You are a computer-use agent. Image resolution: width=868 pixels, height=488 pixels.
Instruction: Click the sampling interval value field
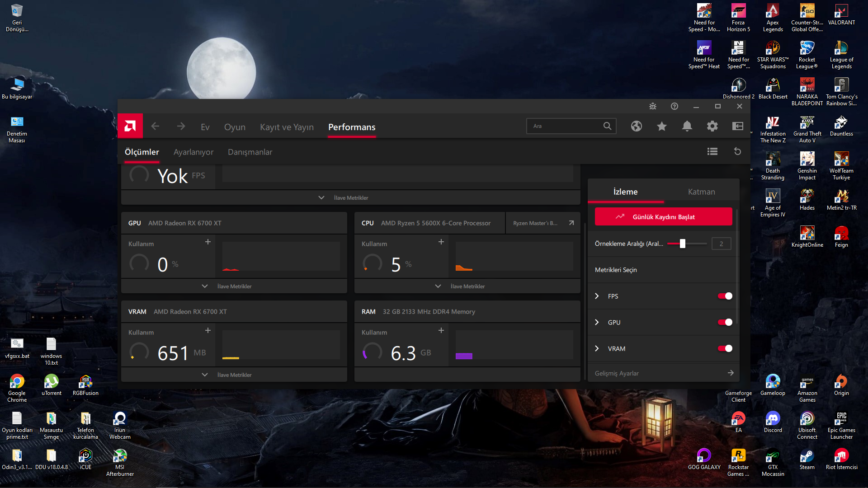[x=721, y=244]
